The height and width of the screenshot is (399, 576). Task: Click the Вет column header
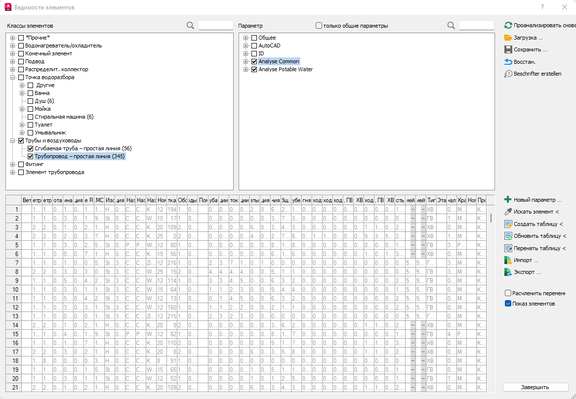click(26, 200)
